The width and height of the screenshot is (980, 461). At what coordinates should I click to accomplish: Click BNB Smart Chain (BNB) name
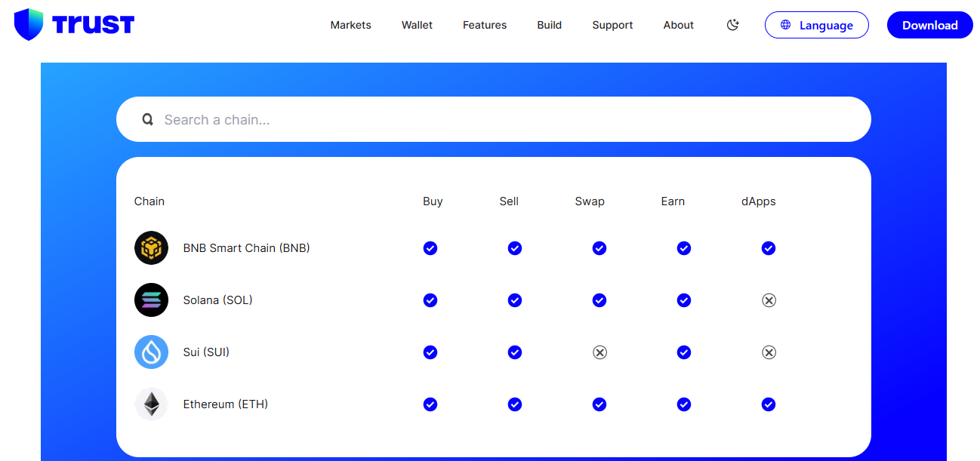tap(246, 247)
